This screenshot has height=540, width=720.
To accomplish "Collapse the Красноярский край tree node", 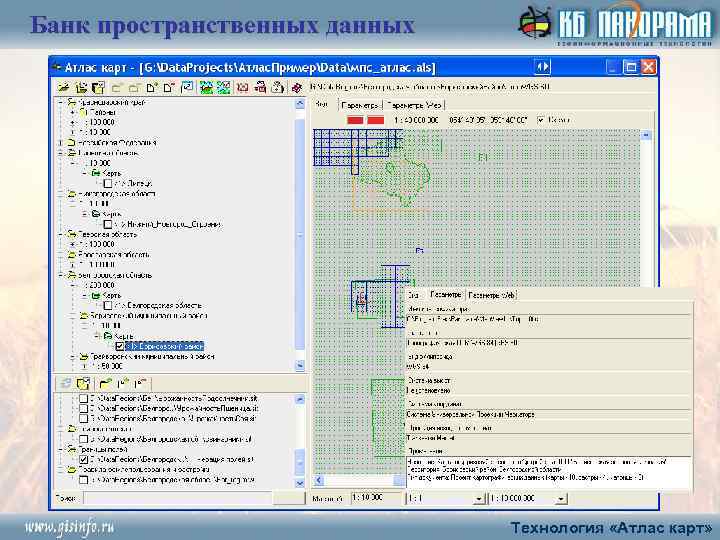I will point(61,102).
